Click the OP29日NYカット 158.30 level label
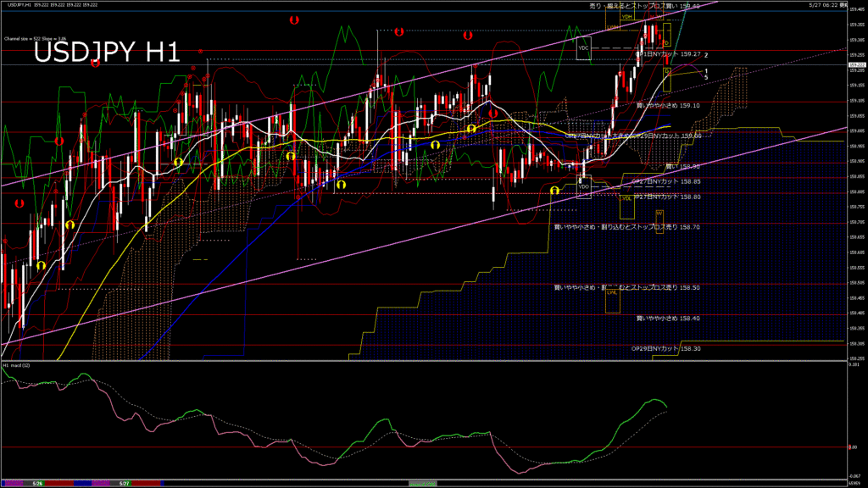The width and height of the screenshot is (868, 488). 666,348
